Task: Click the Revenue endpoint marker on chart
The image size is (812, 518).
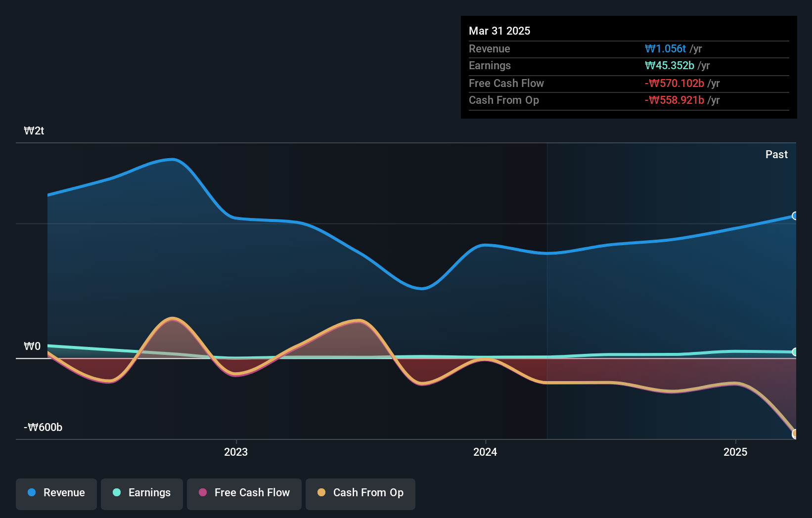Action: pyautogui.click(x=795, y=216)
